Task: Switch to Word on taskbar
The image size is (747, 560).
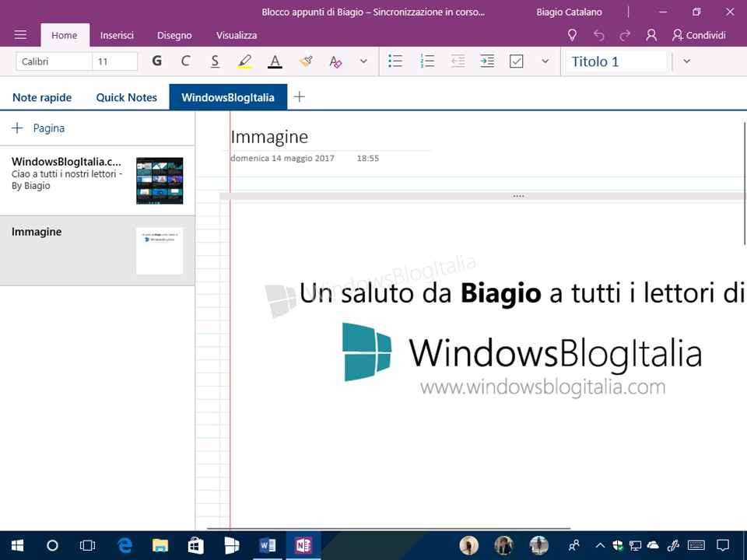Action: click(268, 545)
